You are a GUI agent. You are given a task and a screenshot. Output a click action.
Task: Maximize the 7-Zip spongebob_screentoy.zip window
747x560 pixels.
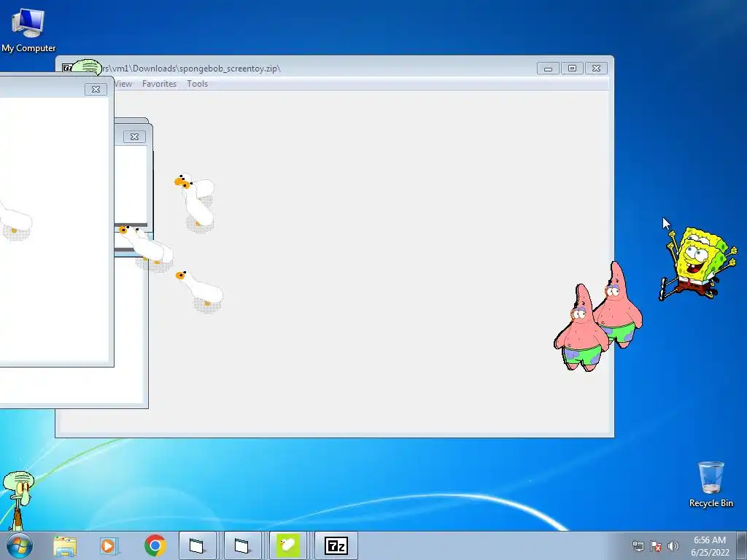point(572,69)
